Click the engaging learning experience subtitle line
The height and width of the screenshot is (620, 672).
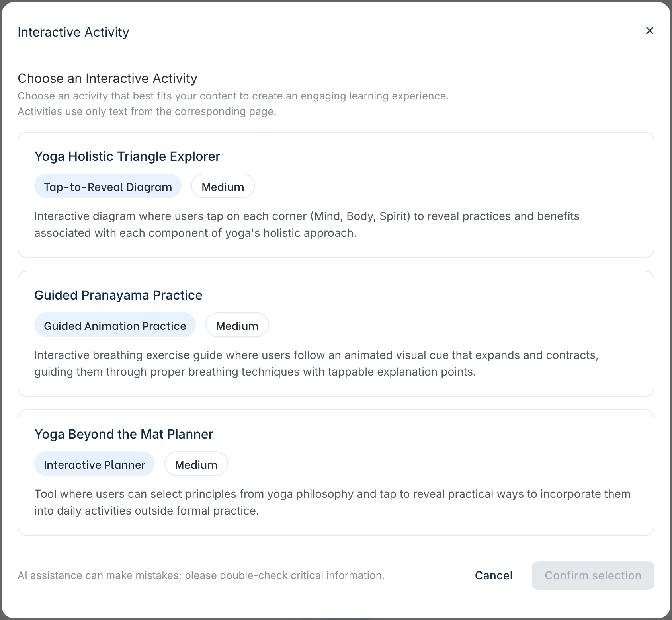(233, 96)
